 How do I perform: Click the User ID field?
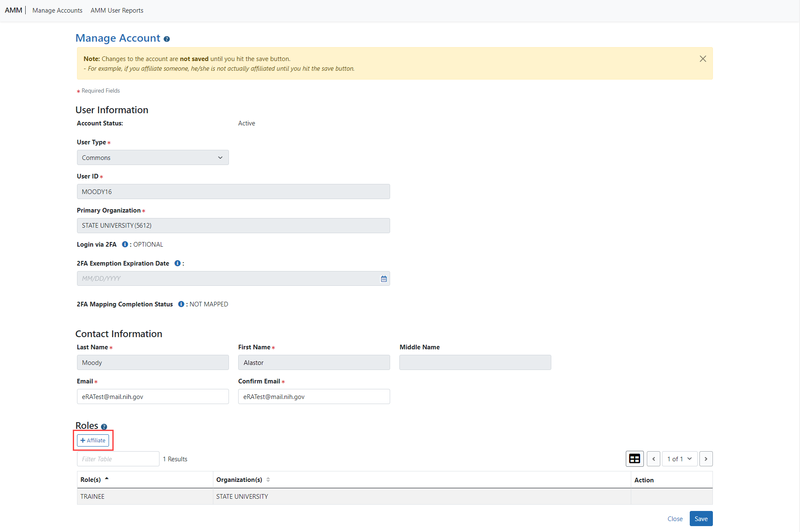pyautogui.click(x=234, y=192)
